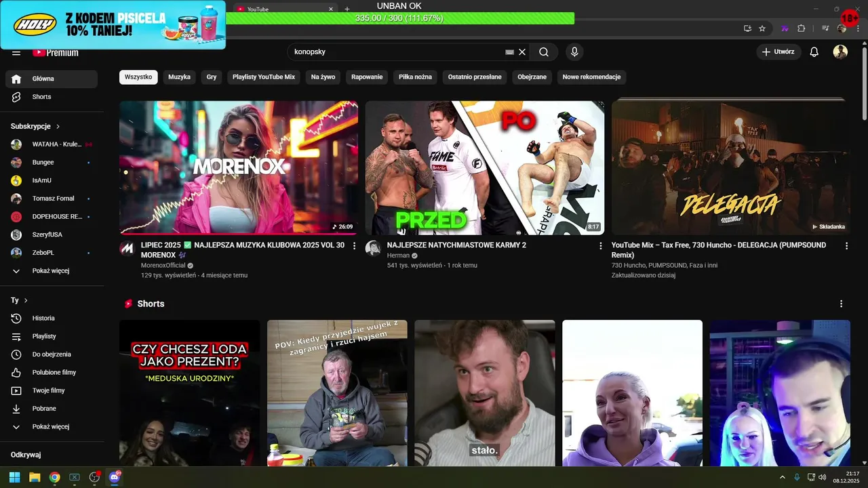Click the Utwórz create button
Image resolution: width=868 pixels, height=488 pixels.
click(778, 52)
